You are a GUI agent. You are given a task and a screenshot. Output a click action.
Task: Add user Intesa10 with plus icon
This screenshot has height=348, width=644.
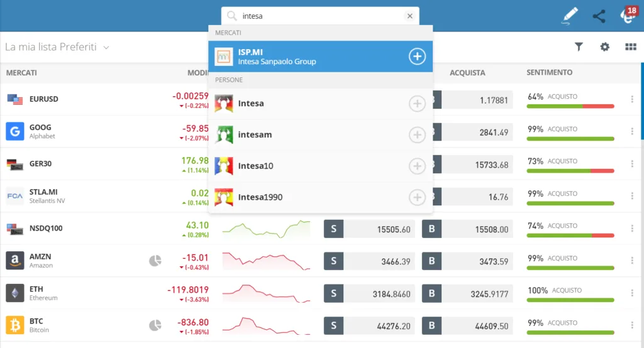pos(417,166)
